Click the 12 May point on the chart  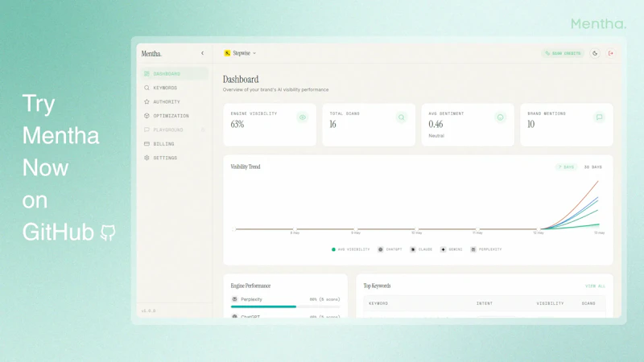click(538, 229)
